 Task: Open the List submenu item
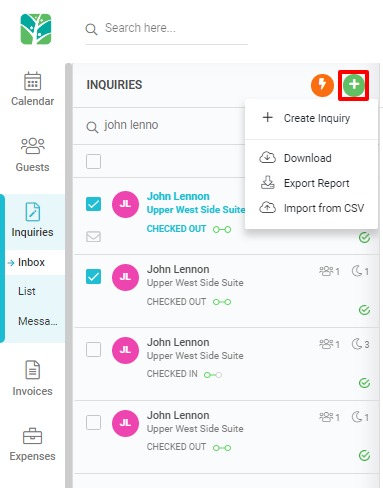27,291
